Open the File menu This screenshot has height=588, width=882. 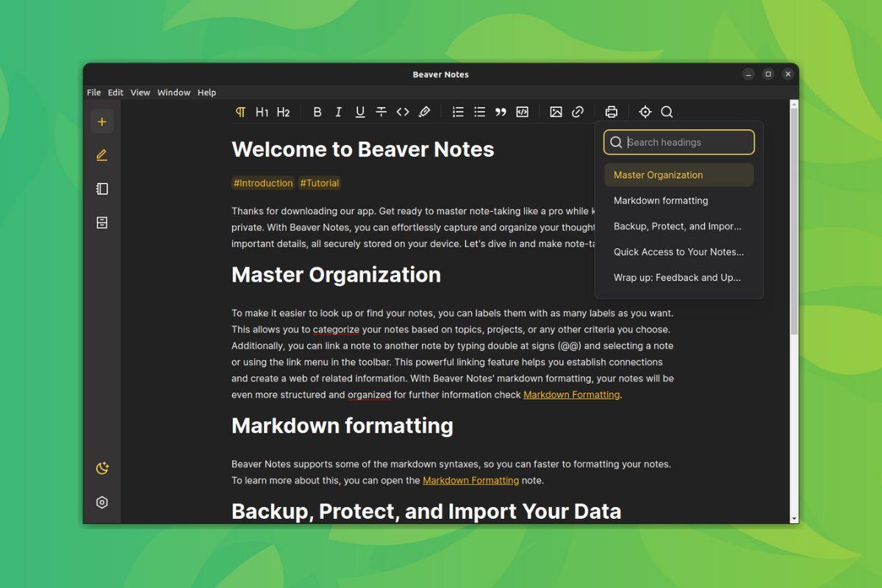pos(93,93)
